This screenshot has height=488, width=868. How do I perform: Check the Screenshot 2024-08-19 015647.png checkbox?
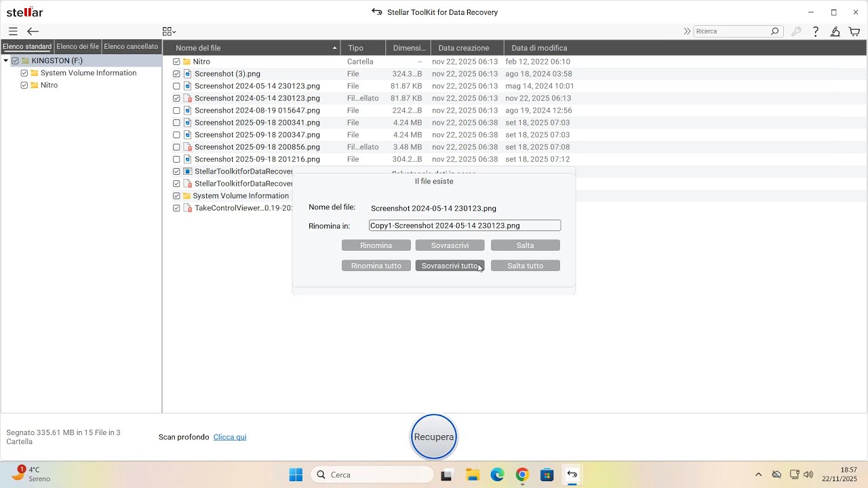click(x=176, y=110)
